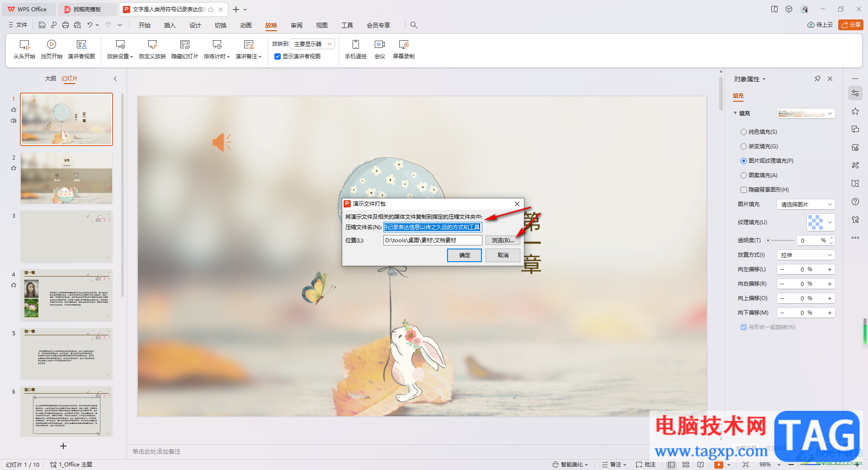
Task: Select picture or texture fill option
Action: [744, 161]
